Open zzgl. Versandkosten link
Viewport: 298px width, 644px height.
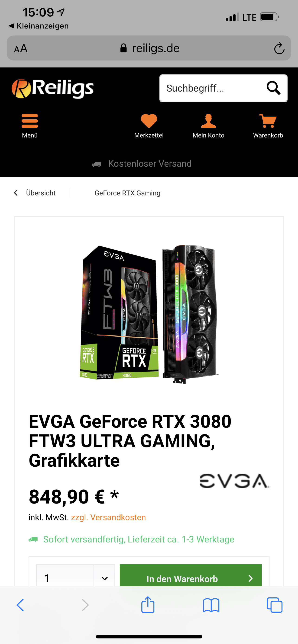click(x=108, y=517)
